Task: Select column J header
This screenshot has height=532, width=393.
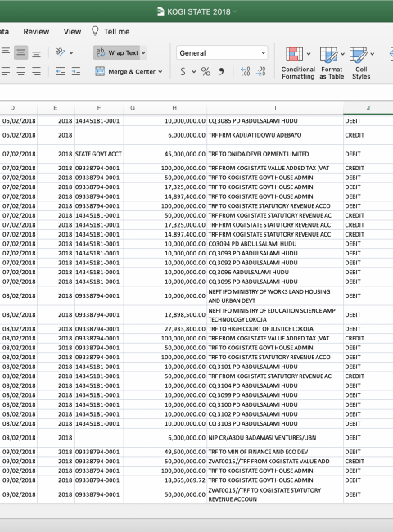Action: point(368,108)
